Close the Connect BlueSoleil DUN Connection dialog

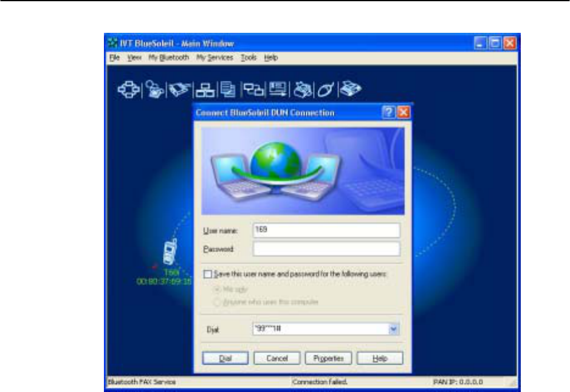[403, 112]
